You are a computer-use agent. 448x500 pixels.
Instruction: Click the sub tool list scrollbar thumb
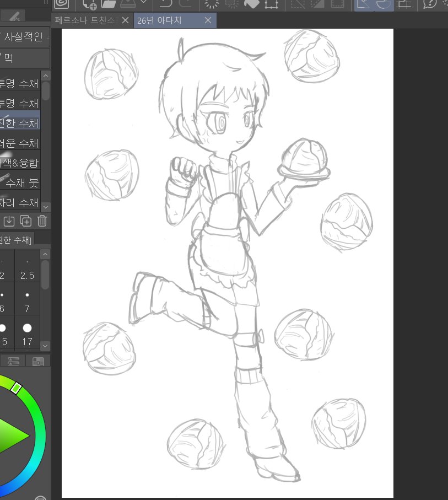click(x=46, y=91)
